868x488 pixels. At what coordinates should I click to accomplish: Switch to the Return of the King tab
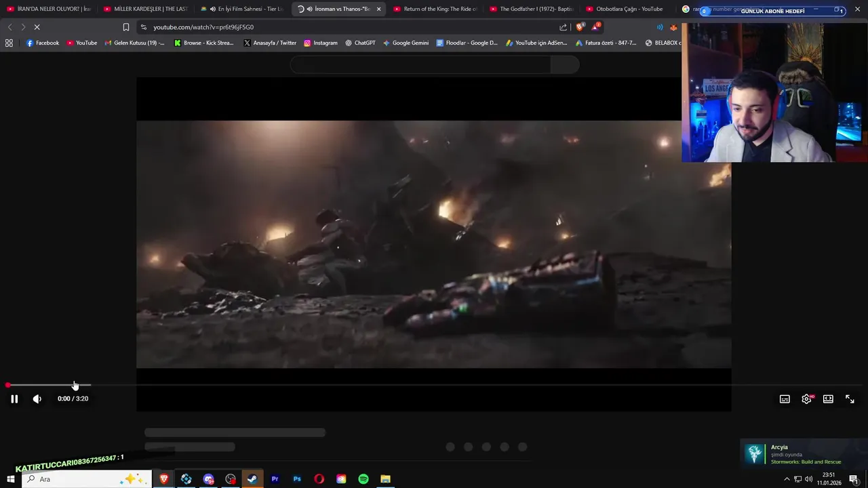coord(435,9)
